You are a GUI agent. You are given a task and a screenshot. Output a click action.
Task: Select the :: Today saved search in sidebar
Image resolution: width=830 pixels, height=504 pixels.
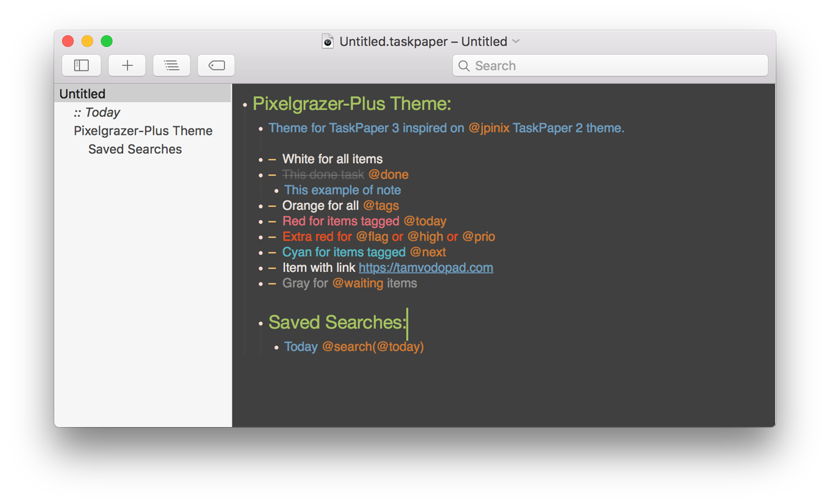(x=97, y=112)
